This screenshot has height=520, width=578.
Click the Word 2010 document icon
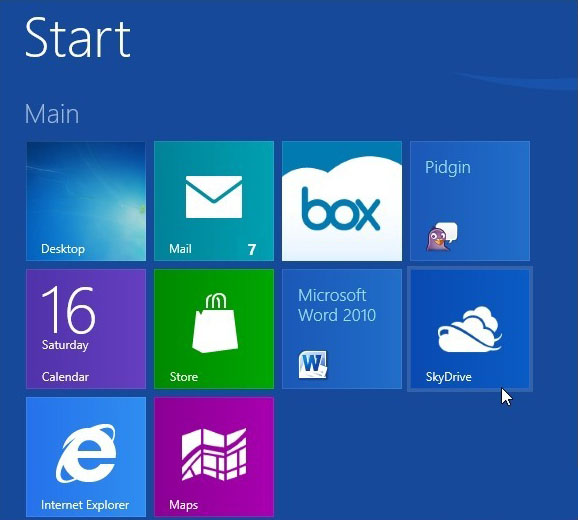pyautogui.click(x=313, y=365)
